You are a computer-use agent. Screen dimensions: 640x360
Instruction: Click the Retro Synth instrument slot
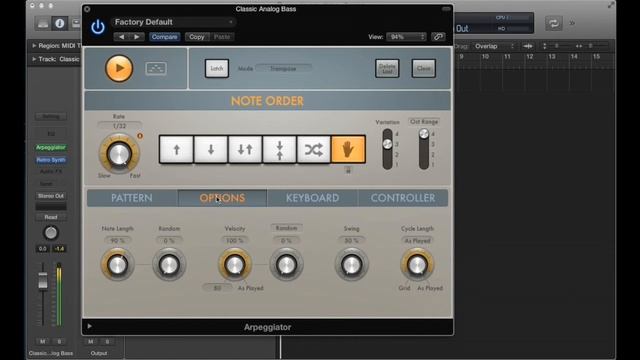51,160
